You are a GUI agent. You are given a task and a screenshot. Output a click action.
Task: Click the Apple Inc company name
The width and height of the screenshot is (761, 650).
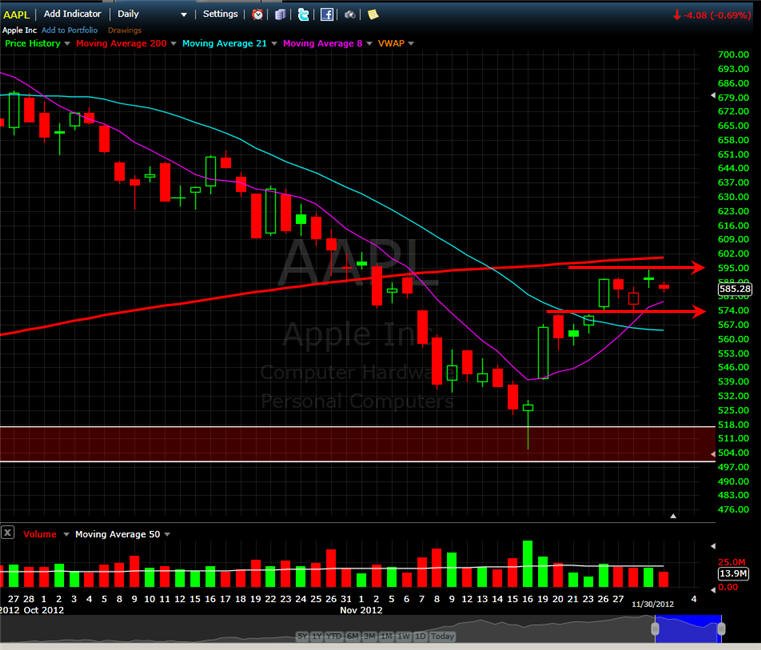coord(19,30)
